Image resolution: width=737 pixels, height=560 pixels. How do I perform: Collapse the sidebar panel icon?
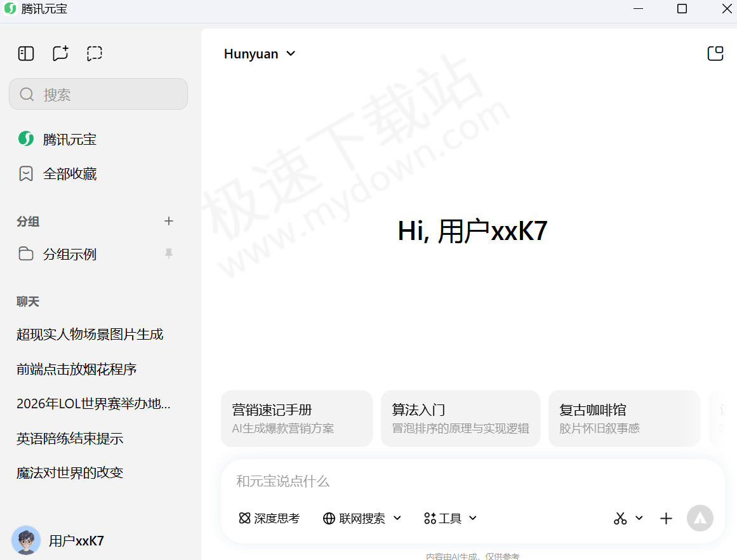(x=26, y=53)
